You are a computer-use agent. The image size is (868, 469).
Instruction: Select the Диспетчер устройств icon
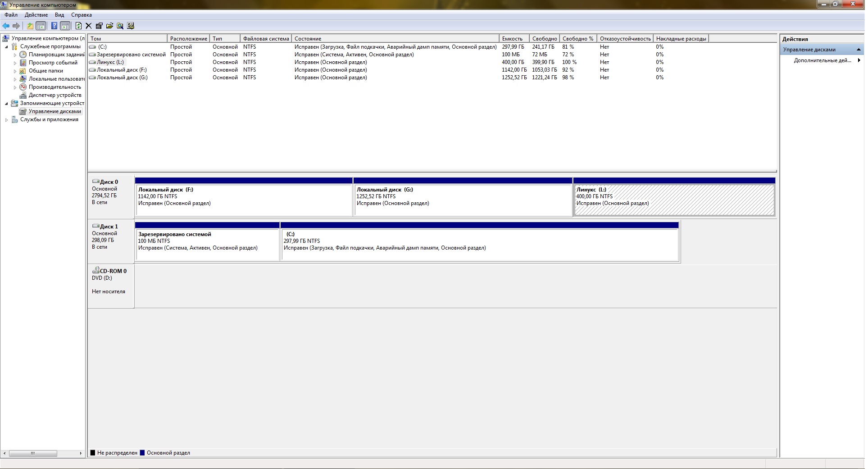point(23,95)
